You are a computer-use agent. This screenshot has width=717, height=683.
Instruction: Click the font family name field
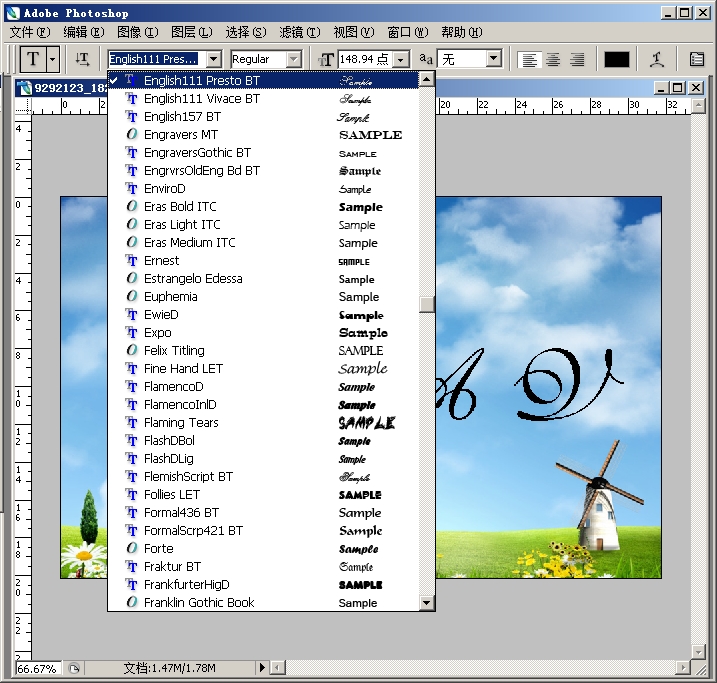pyautogui.click(x=157, y=59)
